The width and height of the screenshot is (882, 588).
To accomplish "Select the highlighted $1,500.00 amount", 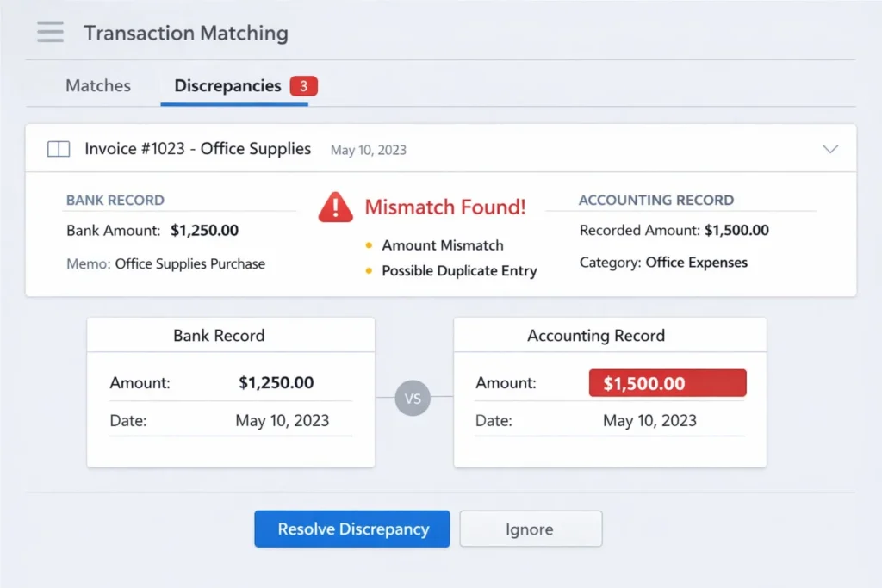I will [667, 382].
